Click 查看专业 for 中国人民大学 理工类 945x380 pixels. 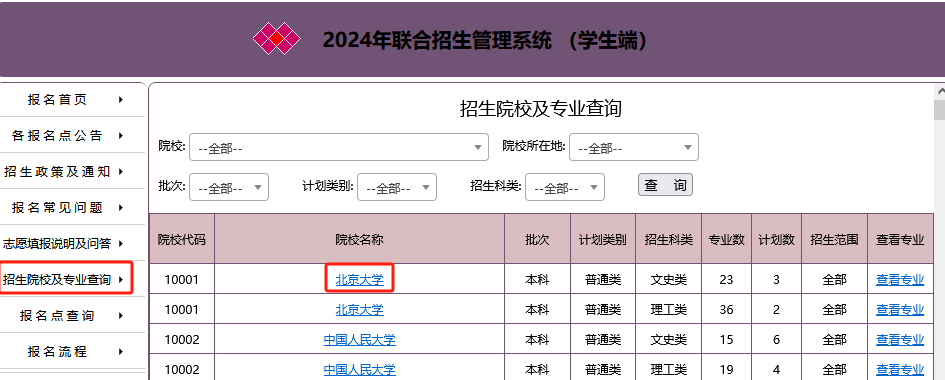pos(900,369)
